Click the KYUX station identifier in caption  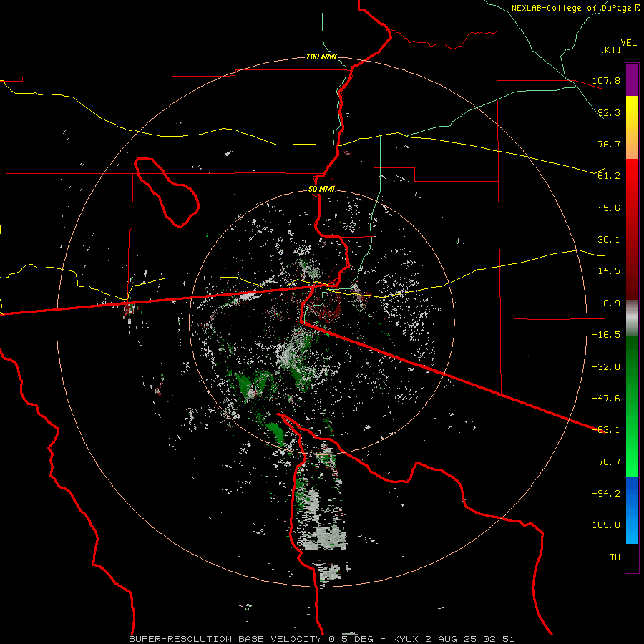[406, 639]
